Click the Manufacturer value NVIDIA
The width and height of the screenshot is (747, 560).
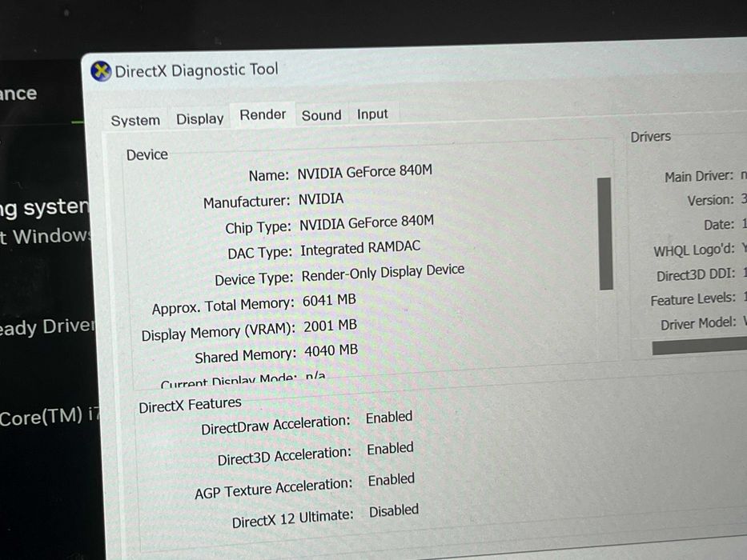[x=320, y=199]
